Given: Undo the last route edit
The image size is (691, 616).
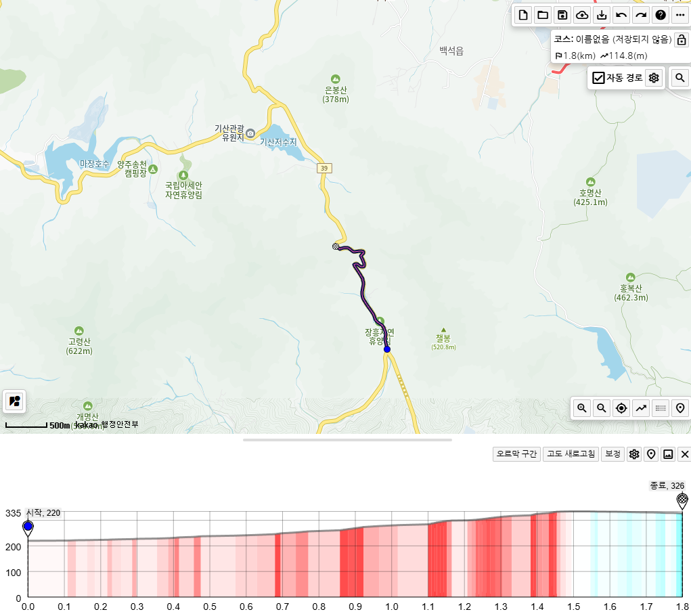Looking at the screenshot, I should pos(621,15).
